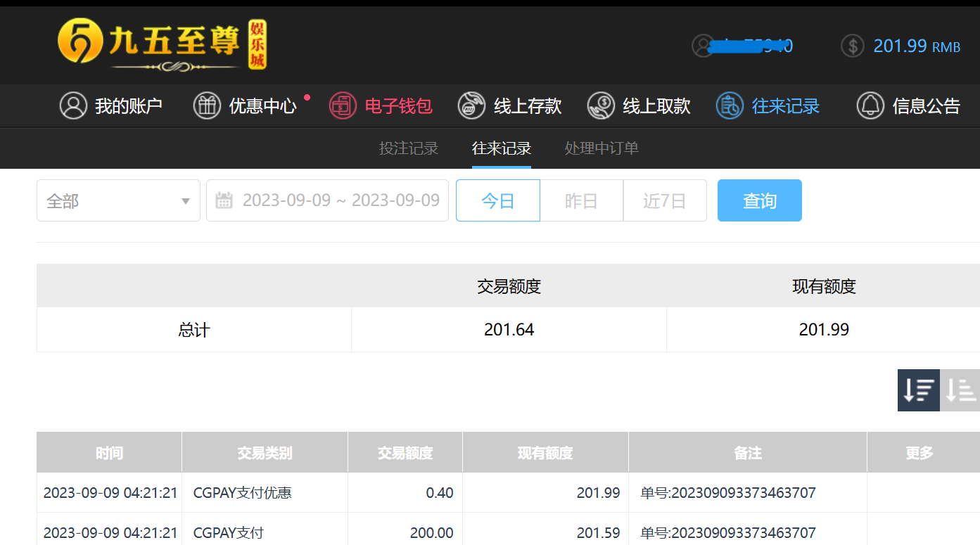The height and width of the screenshot is (545, 980).
Task: Click the calendar icon in date field
Action: (x=224, y=200)
